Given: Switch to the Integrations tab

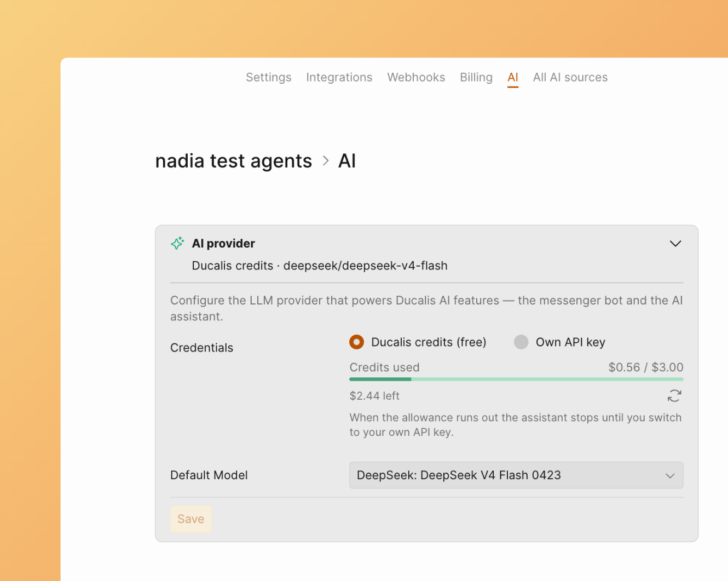Looking at the screenshot, I should [x=339, y=77].
